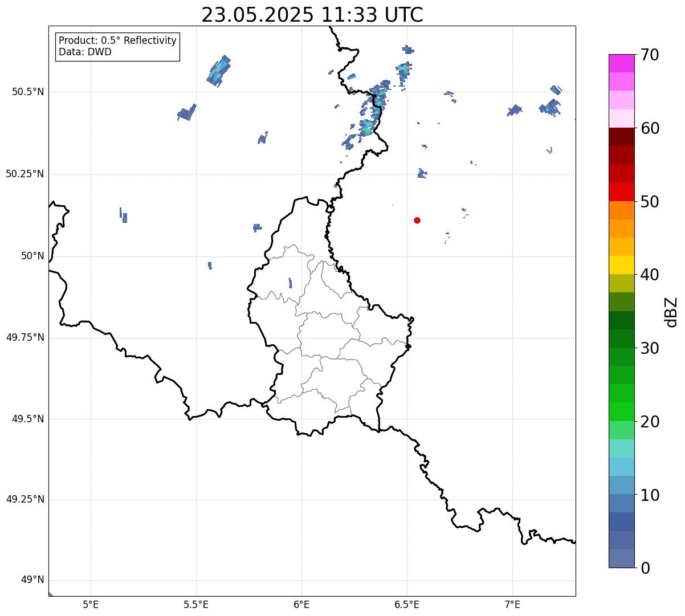
Task: Click the 50.25°N latitude label
Action: (25, 174)
